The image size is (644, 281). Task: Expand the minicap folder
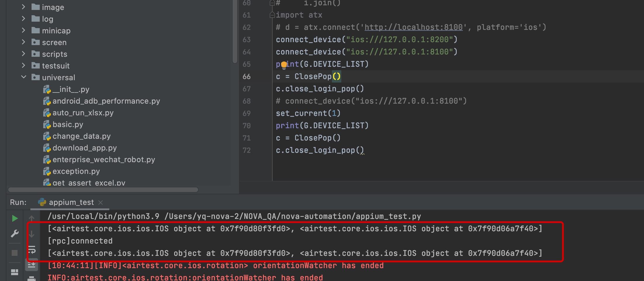coord(23,30)
